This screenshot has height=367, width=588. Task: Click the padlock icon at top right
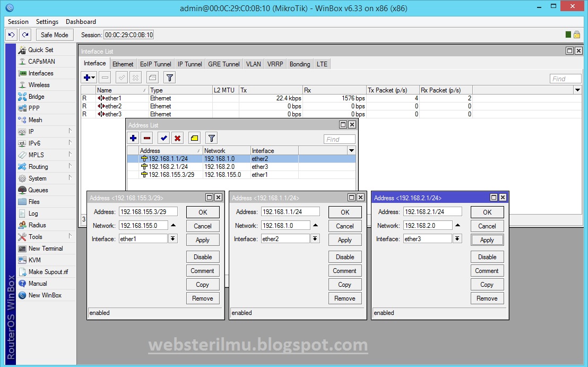tap(577, 35)
